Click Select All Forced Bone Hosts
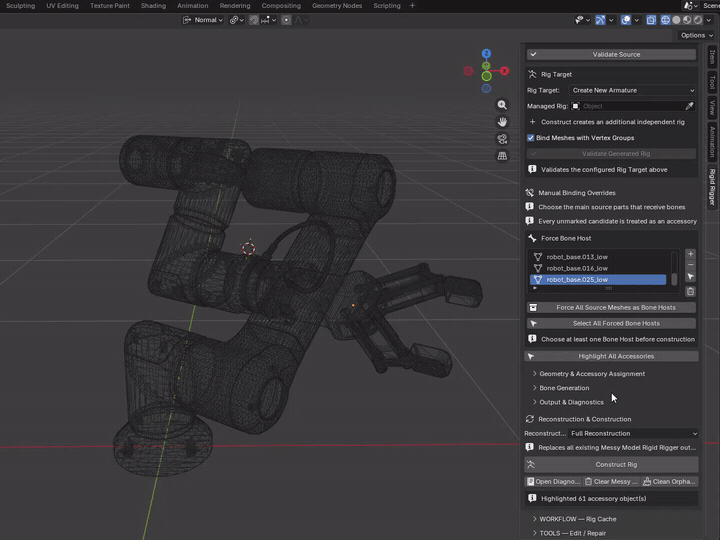720x540 pixels. pyautogui.click(x=611, y=323)
